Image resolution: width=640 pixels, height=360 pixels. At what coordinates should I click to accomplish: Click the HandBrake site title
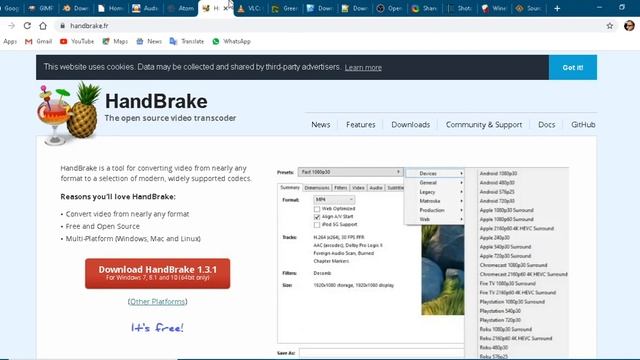coord(156,101)
